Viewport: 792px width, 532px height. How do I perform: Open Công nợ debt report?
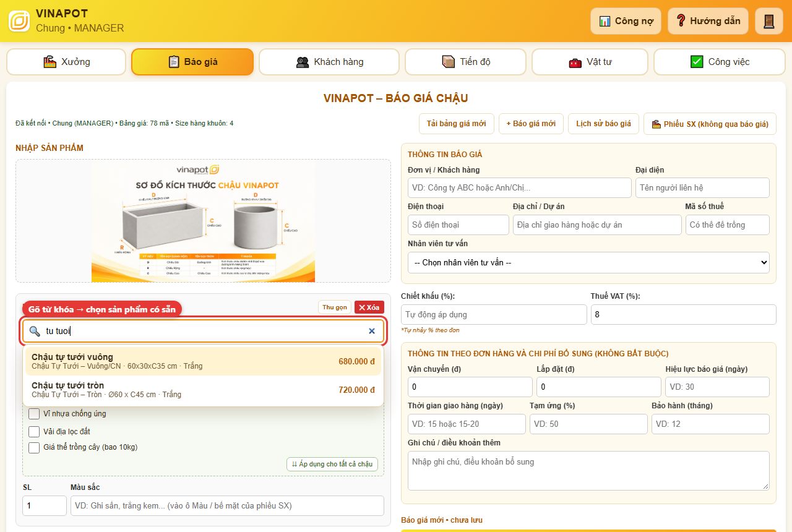[x=626, y=21]
